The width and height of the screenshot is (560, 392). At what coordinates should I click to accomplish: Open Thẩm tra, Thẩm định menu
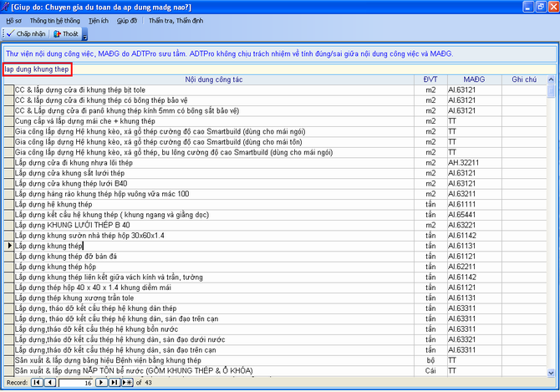coord(176,19)
